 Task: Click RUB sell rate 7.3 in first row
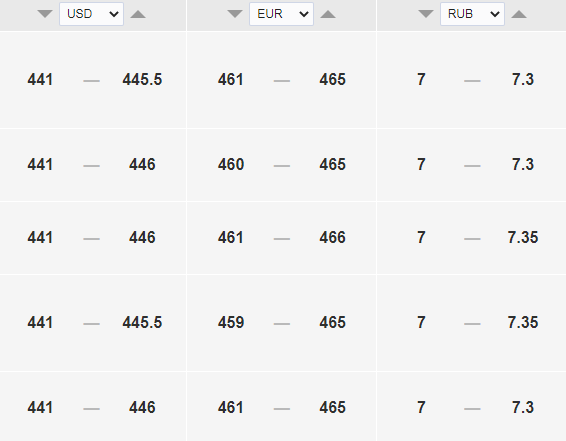(x=523, y=79)
